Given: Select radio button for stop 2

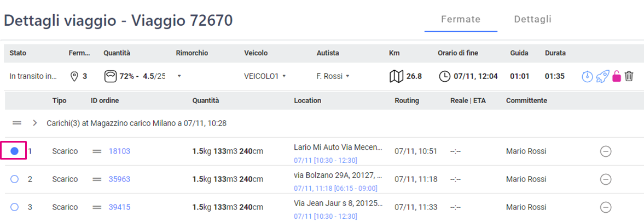Looking at the screenshot, I should pyautogui.click(x=15, y=179).
